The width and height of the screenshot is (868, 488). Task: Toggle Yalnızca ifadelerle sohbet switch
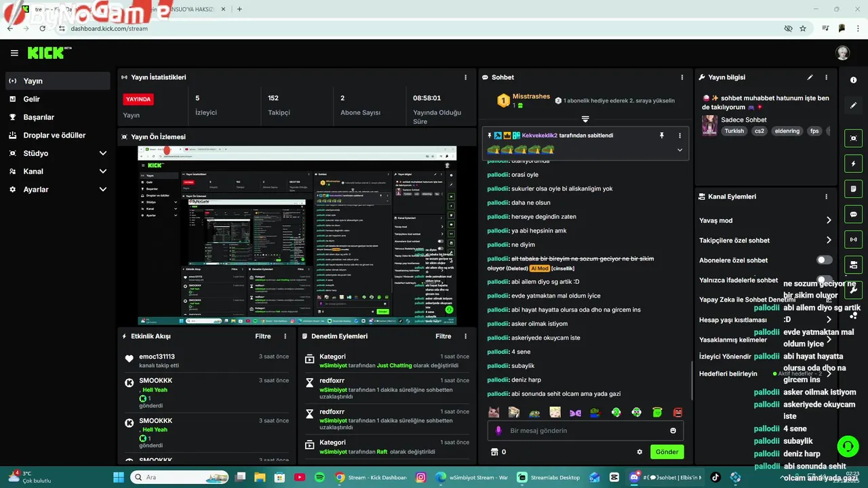pos(825,280)
